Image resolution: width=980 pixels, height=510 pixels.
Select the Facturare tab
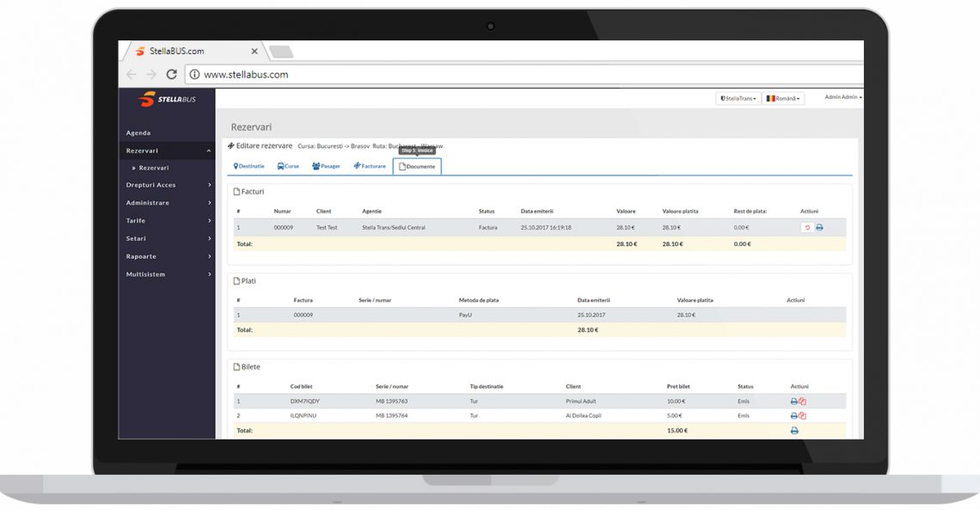pyautogui.click(x=370, y=166)
